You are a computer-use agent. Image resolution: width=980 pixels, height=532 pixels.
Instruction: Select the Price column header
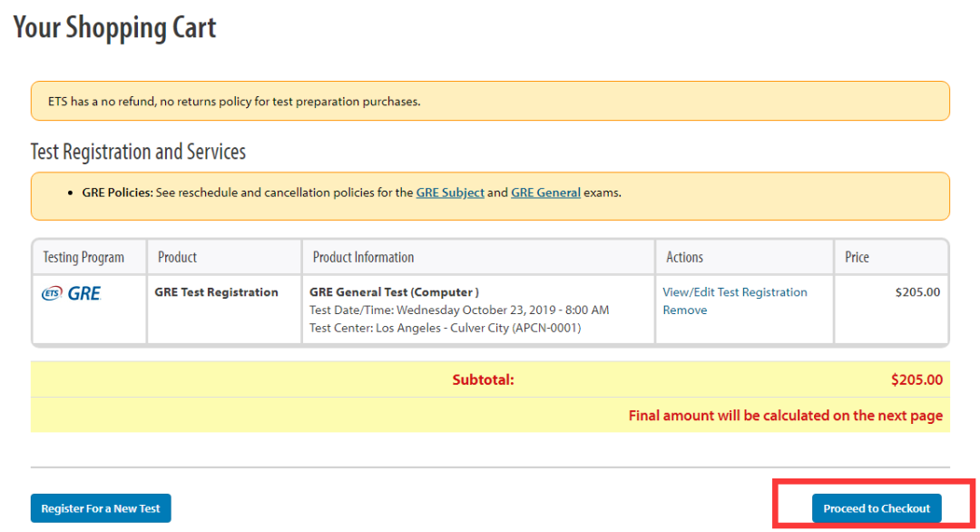pos(857,257)
